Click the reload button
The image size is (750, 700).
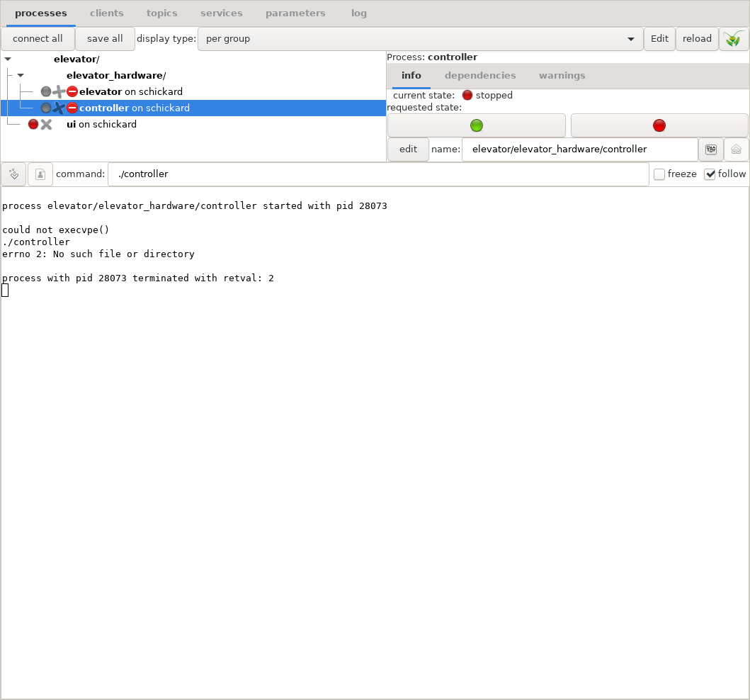point(697,39)
